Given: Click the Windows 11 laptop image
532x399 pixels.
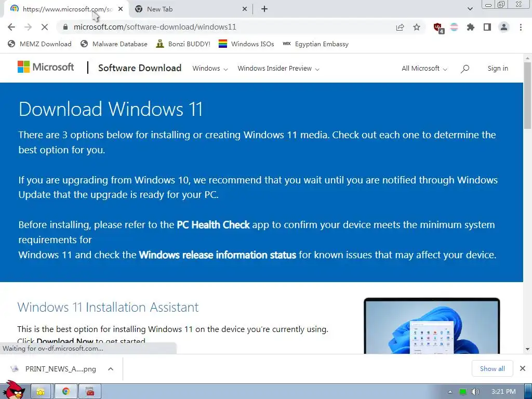Looking at the screenshot, I should 432,326.
